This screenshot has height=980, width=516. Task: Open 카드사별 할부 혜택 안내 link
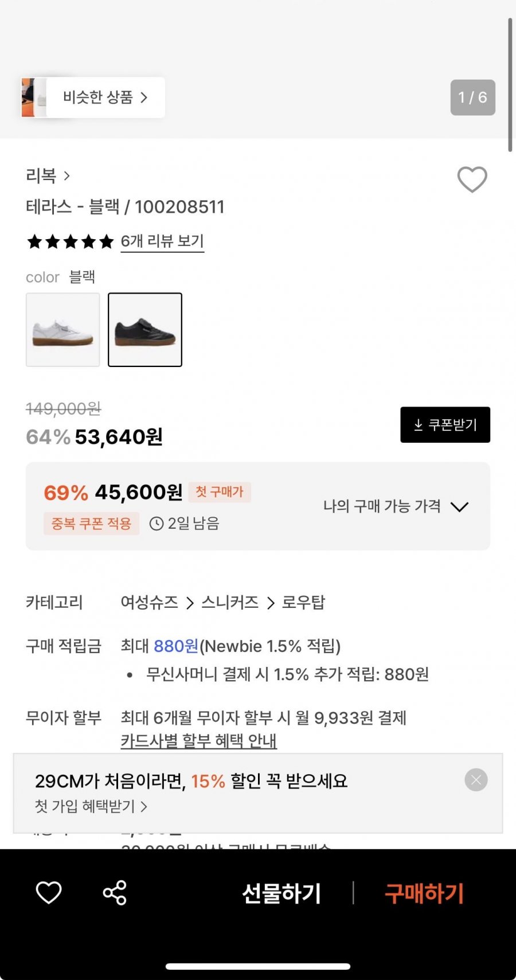click(x=198, y=741)
